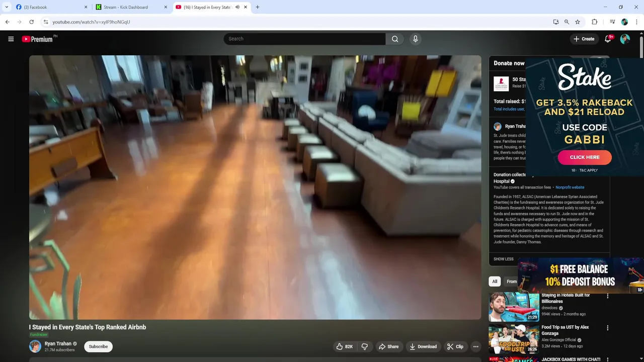Close the Kick Dashboard tab
This screenshot has width=644, height=362.
point(166,7)
